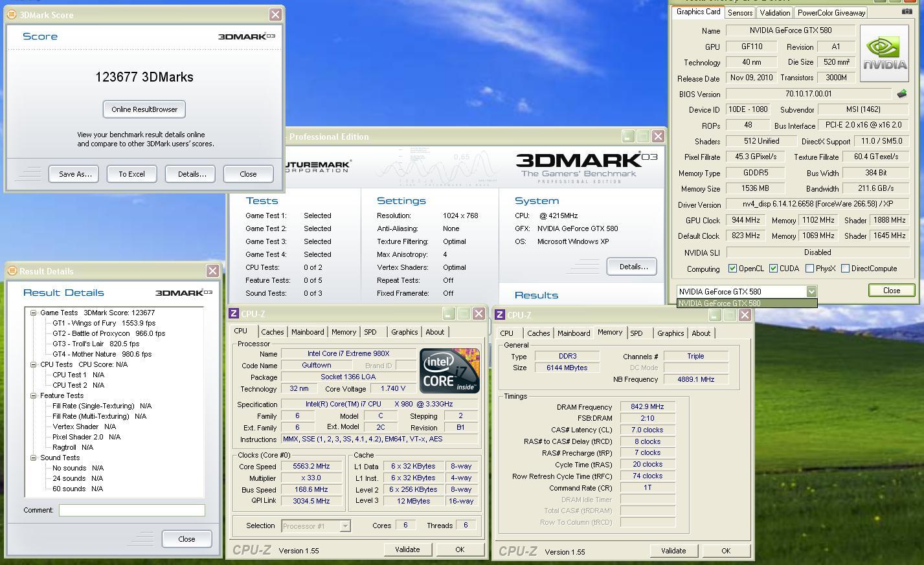The image size is (924, 565).
Task: Select the Graphics Card tab in GPU-Z
Action: click(698, 12)
